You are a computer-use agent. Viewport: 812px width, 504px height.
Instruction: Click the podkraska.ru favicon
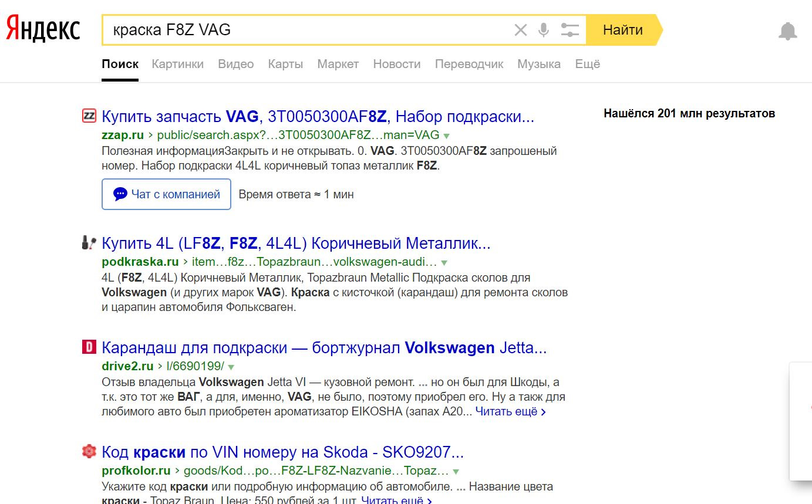click(x=89, y=242)
